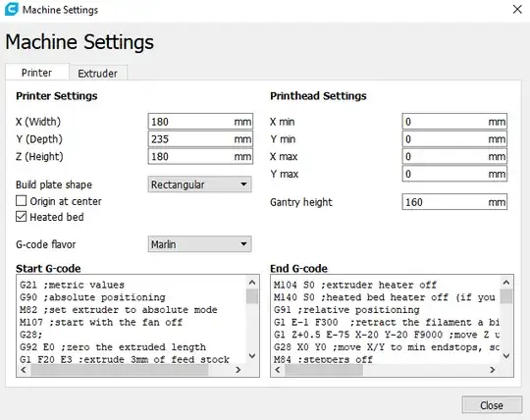Switch to the Printer tab

37,73
